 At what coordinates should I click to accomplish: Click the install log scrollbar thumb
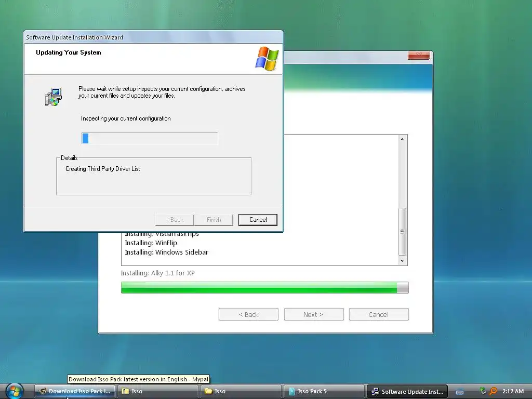tap(402, 231)
